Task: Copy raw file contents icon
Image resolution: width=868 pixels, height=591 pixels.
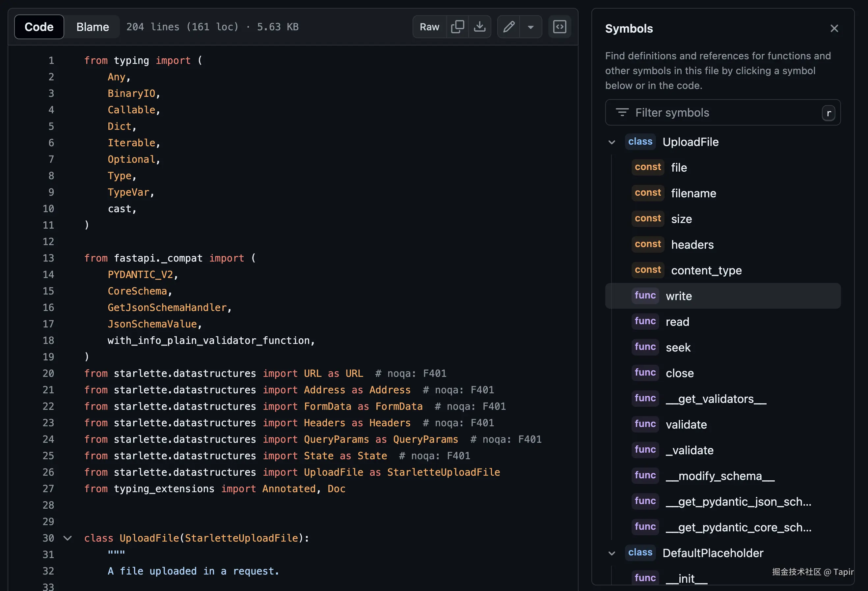Action: [x=457, y=27]
